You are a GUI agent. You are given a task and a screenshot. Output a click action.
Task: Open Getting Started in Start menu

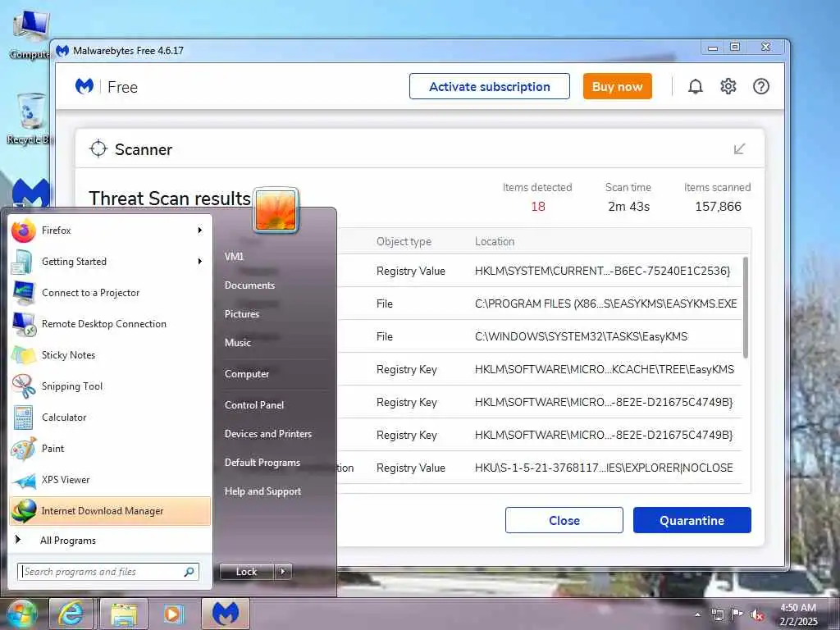[110, 262]
